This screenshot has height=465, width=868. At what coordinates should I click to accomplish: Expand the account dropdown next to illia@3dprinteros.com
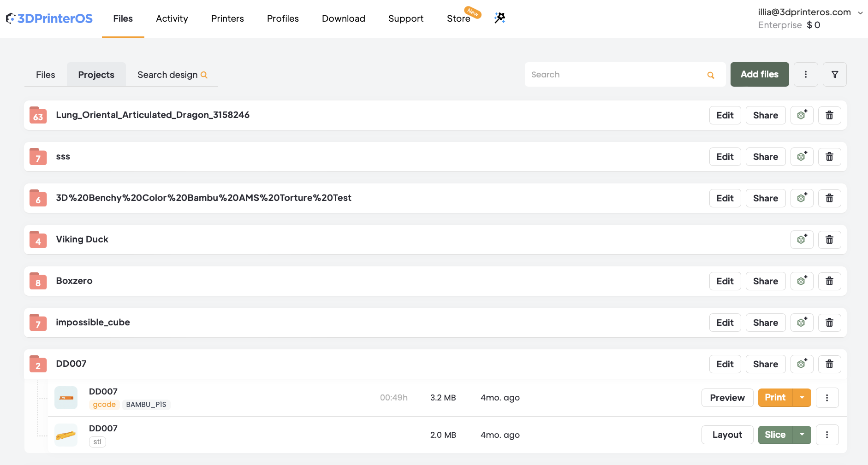coord(860,12)
